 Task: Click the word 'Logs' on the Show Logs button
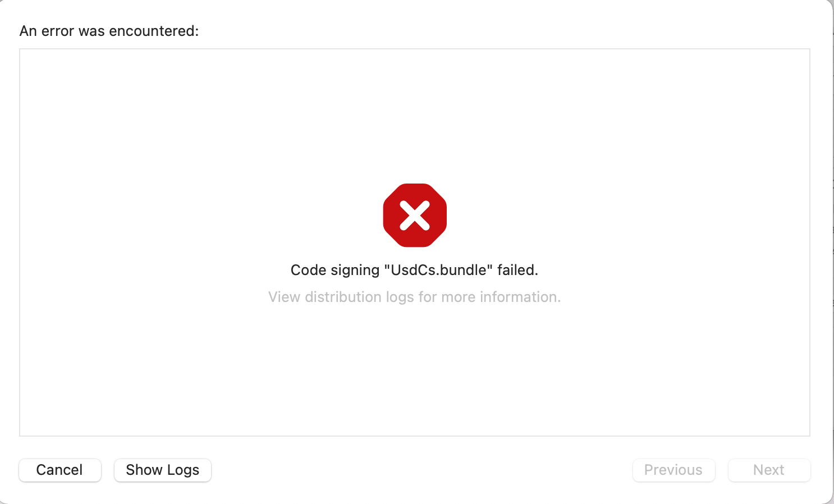coord(183,470)
